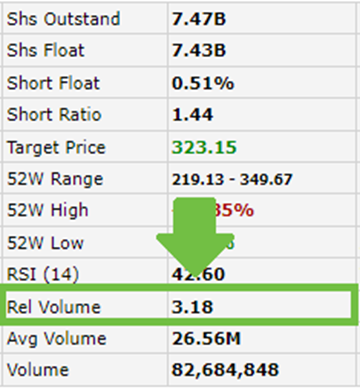Select the RSI (14) label
Screen dimensions: 360x390
point(43,275)
